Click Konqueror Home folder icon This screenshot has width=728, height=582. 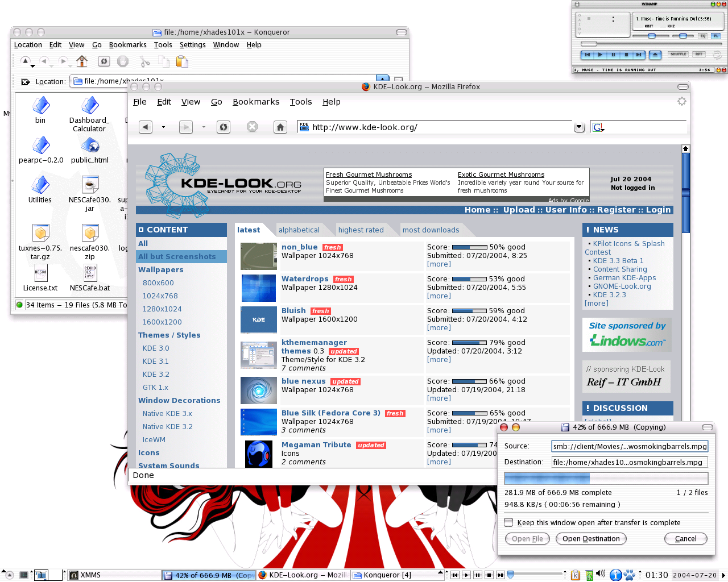coord(82,61)
